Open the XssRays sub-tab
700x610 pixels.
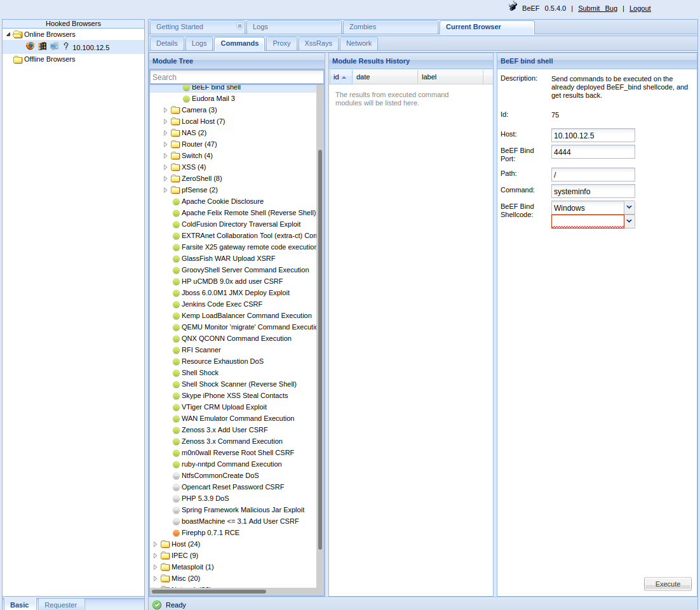coord(318,43)
